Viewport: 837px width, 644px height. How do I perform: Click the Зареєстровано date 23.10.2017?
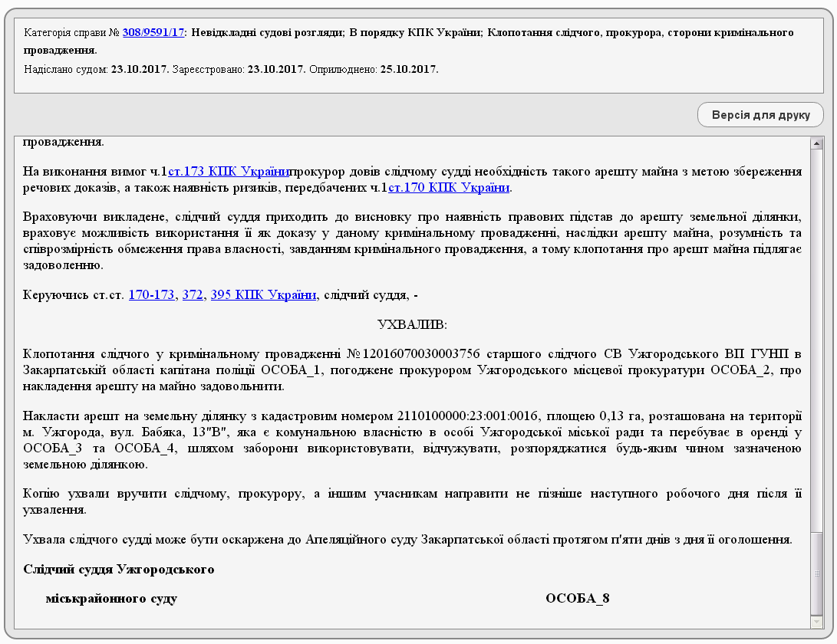pos(276,69)
